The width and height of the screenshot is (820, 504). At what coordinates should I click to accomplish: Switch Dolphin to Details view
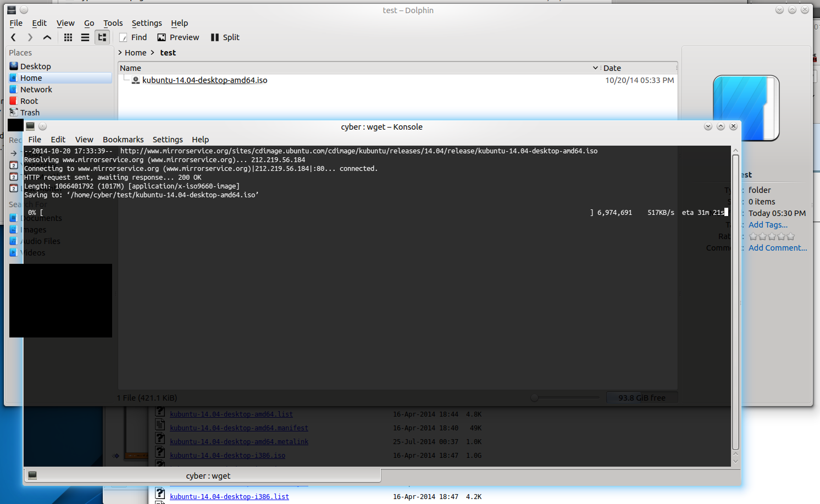(x=102, y=37)
